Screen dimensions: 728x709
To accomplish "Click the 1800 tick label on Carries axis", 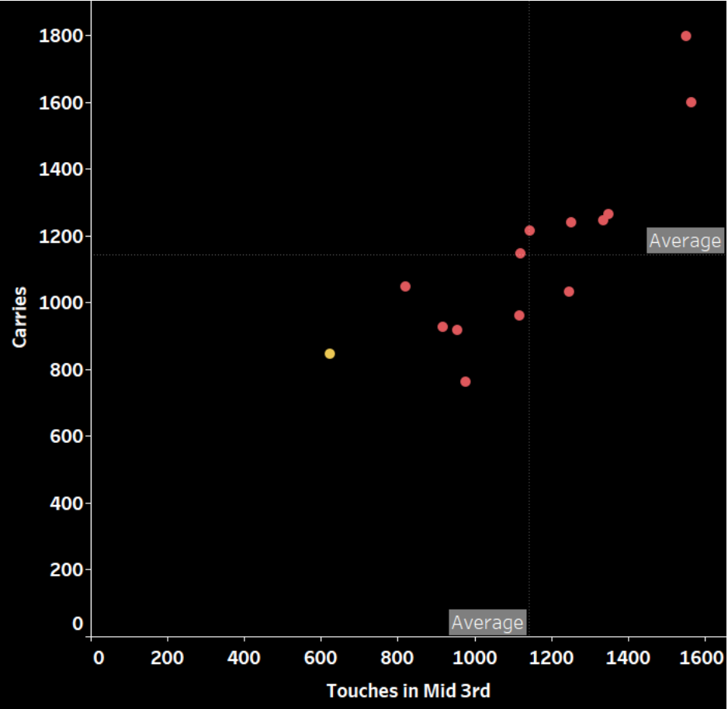I will 61,36.
